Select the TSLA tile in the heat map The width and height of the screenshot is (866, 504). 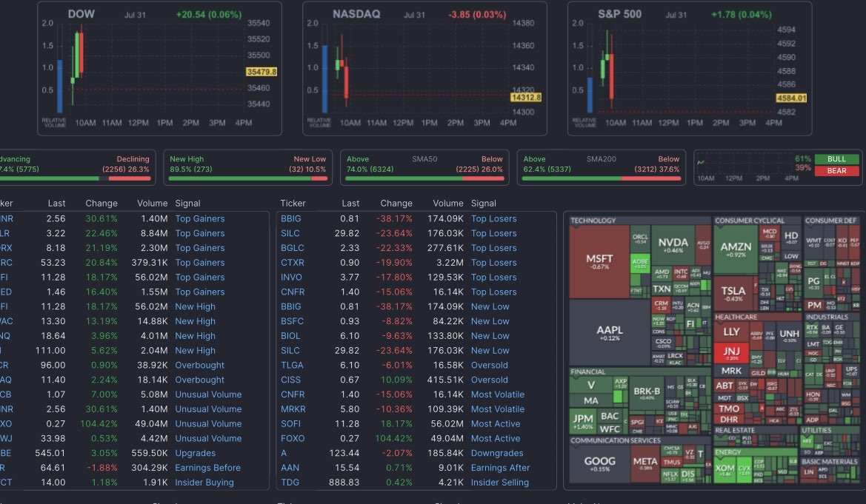pyautogui.click(x=733, y=293)
